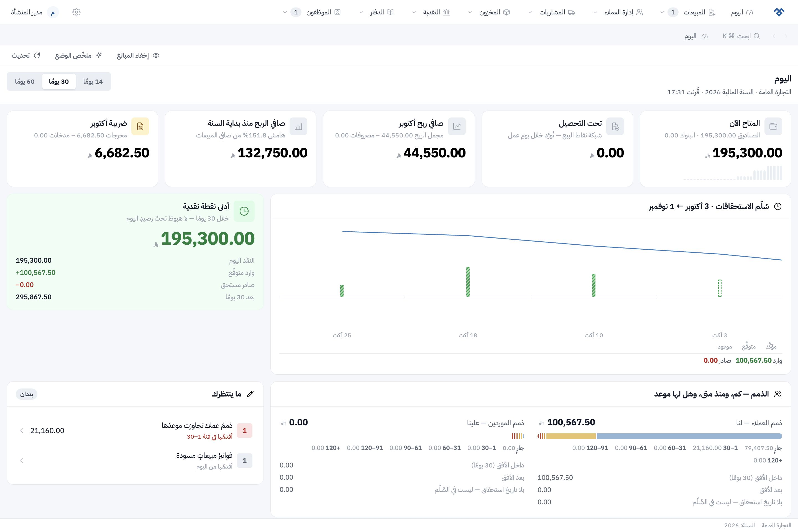The height and width of the screenshot is (532, 798).
Task: Go forward with breadcrumb navigation arrow
Action: (x=774, y=36)
